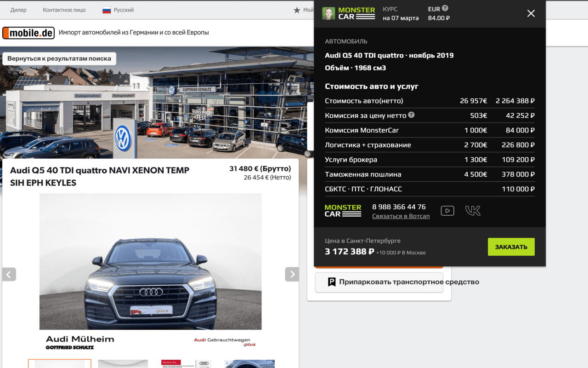Click the profile avatar in the MonsterCar header

pyautogui.click(x=328, y=13)
